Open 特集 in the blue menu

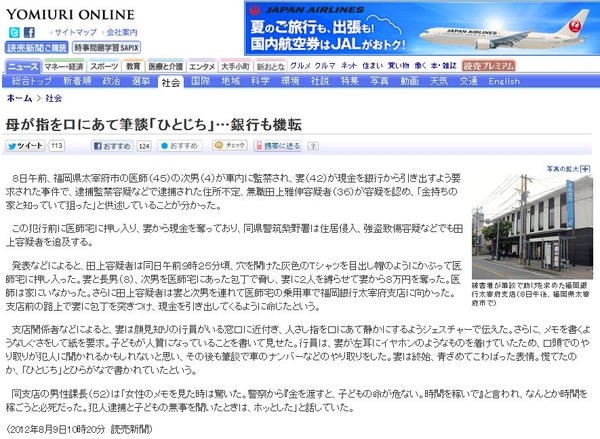(x=350, y=81)
